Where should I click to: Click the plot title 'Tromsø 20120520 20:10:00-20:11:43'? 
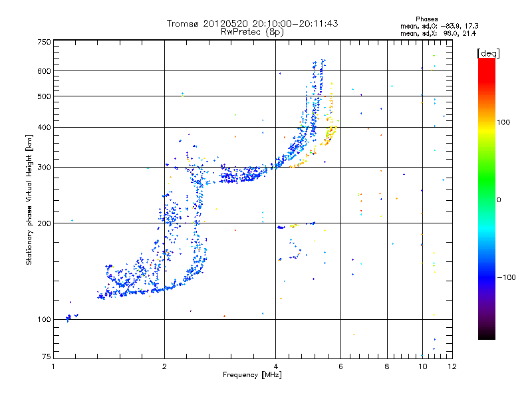point(252,23)
